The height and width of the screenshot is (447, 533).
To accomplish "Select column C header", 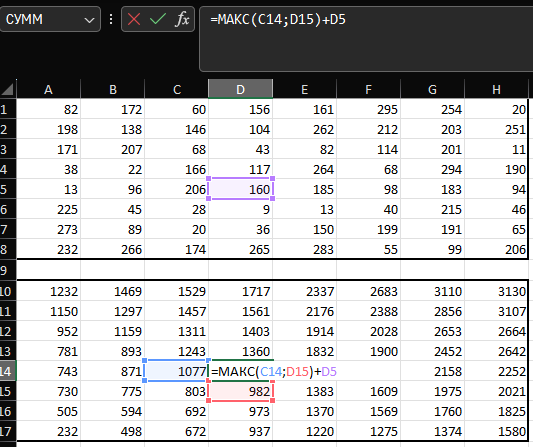I will pyautogui.click(x=176, y=89).
